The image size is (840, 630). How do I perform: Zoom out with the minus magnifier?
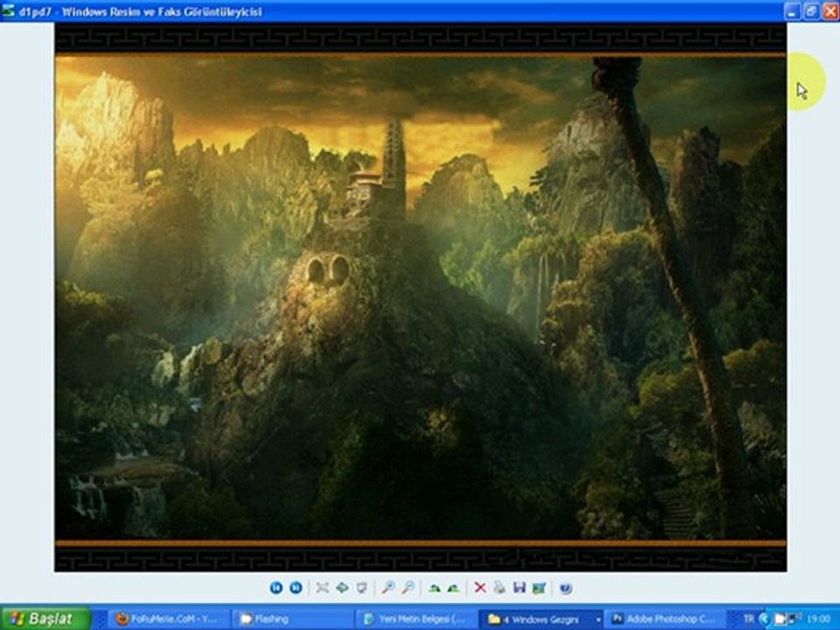(x=408, y=588)
